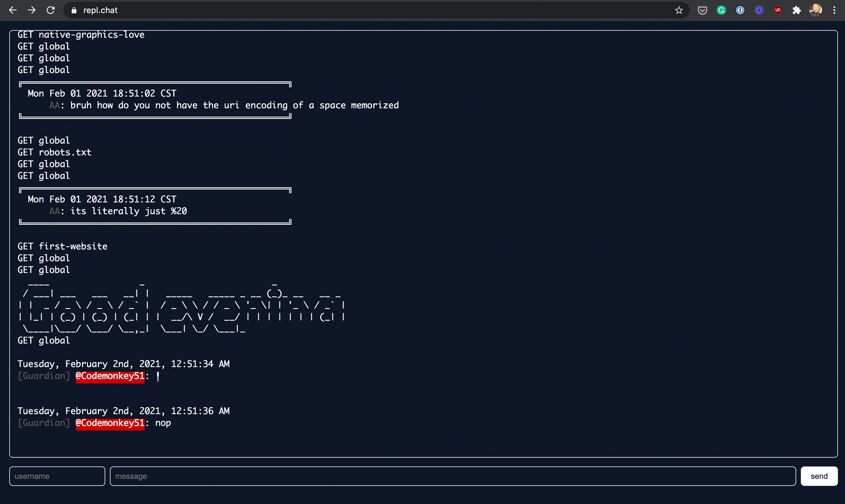Screen dimensions: 845x504
Task: Click the GET robots.txt log line
Action: 54,152
